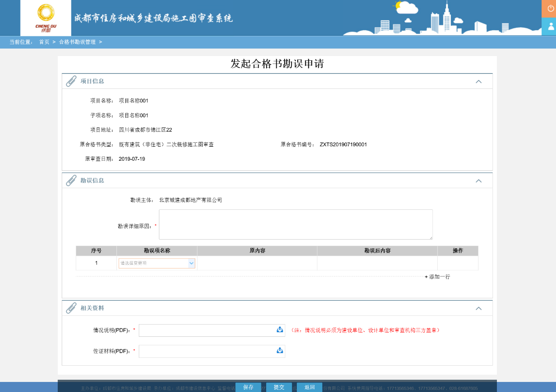Collapse the 相关资料 section
The height and width of the screenshot is (392, 556).
[x=479, y=308]
